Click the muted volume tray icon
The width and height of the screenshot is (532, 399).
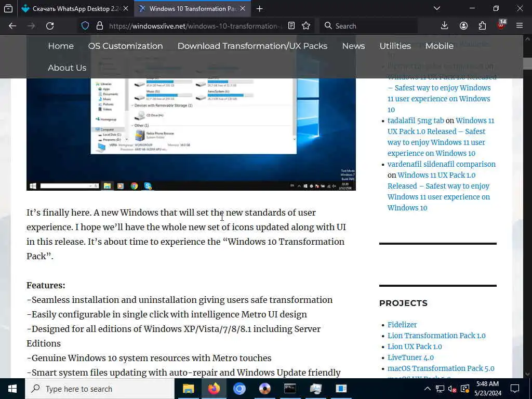453,389
